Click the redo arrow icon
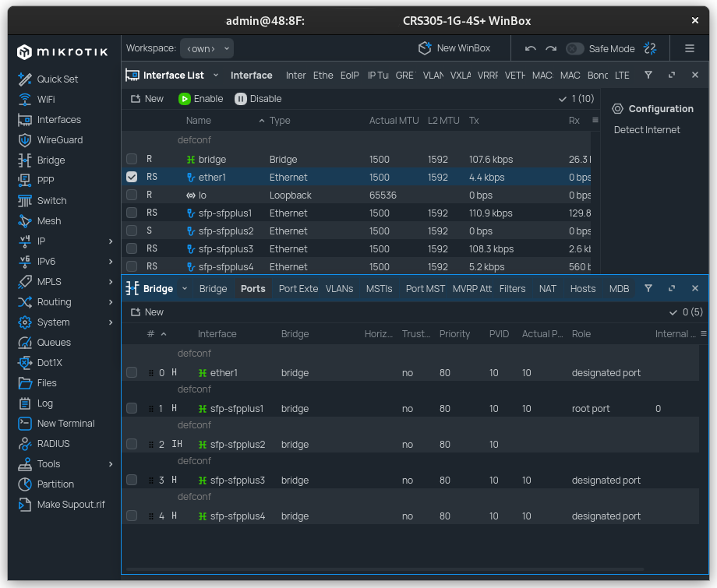The height and width of the screenshot is (588, 717). tap(551, 48)
